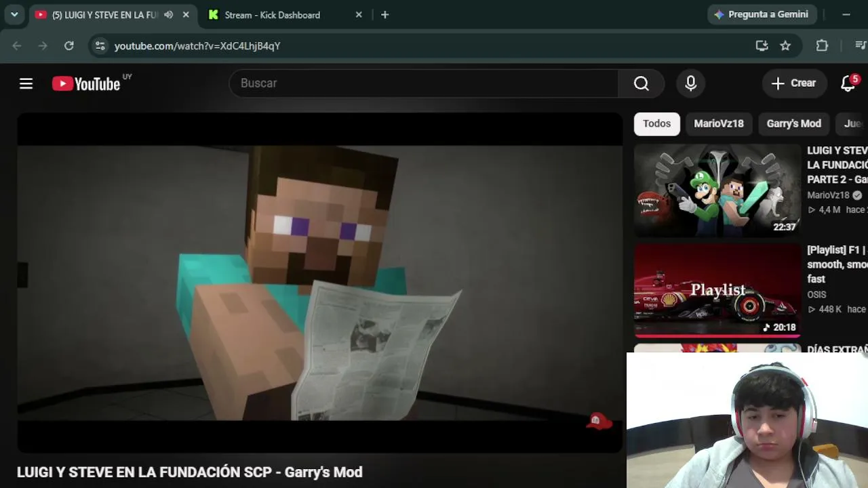Reload the page

pyautogui.click(x=68, y=45)
